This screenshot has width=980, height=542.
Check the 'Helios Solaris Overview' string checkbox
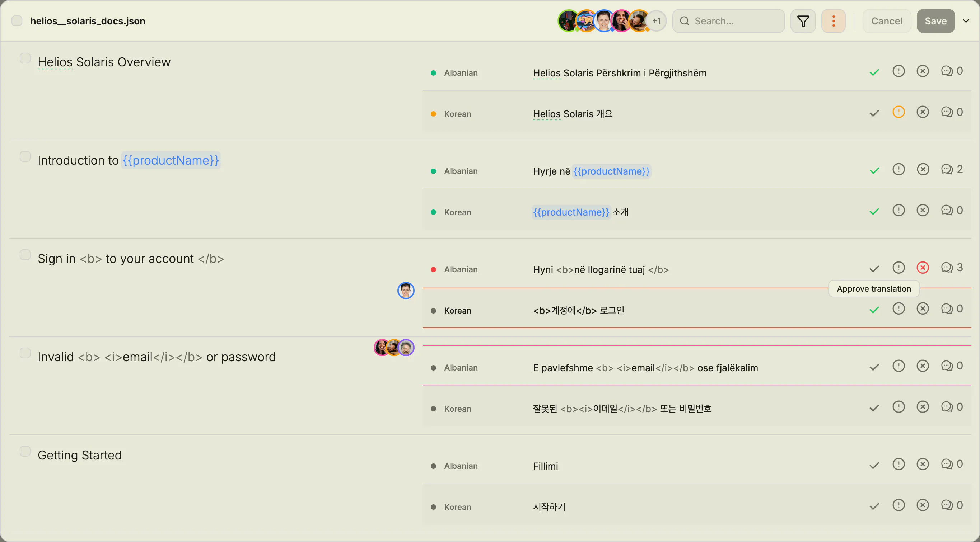click(25, 58)
